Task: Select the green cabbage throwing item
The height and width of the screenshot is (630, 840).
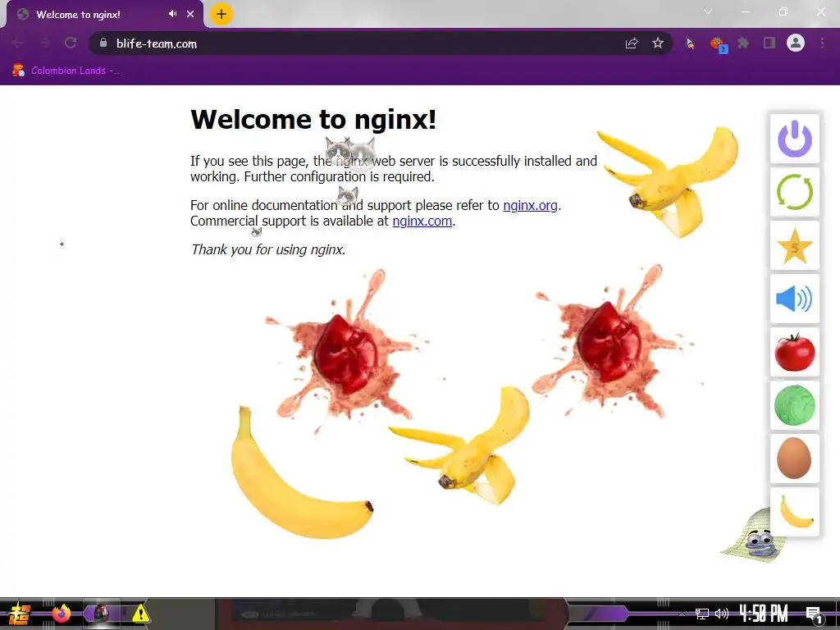Action: (x=794, y=405)
